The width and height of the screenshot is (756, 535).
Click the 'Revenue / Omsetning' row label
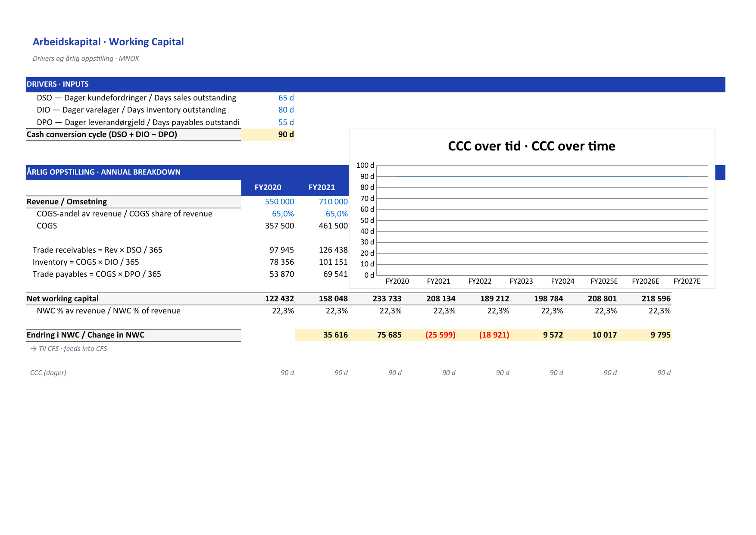[x=67, y=202]
